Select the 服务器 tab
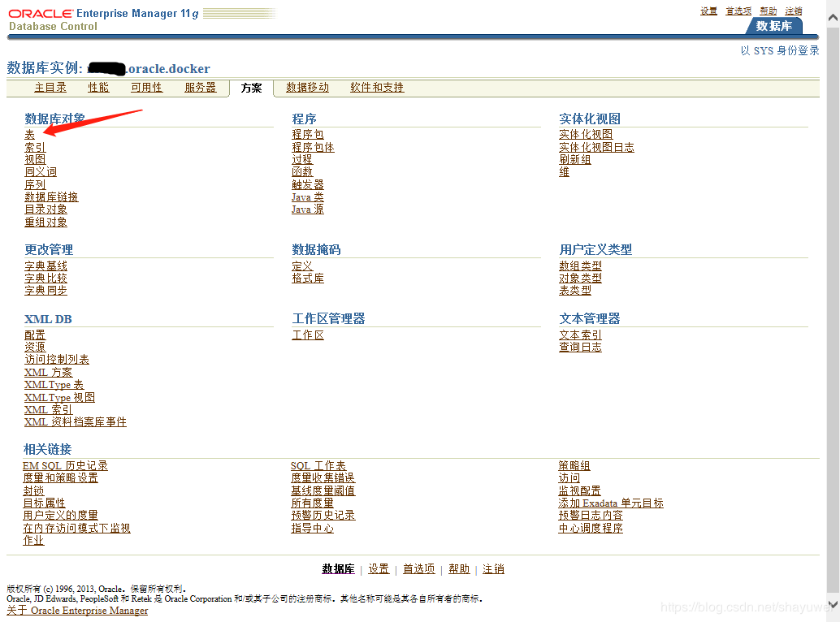This screenshot has height=622, width=840. point(201,87)
